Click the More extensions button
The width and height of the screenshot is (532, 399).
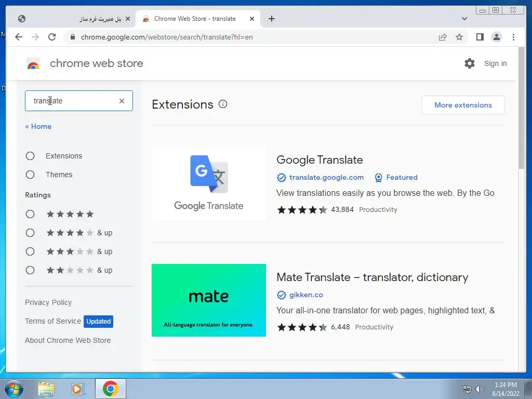point(463,105)
